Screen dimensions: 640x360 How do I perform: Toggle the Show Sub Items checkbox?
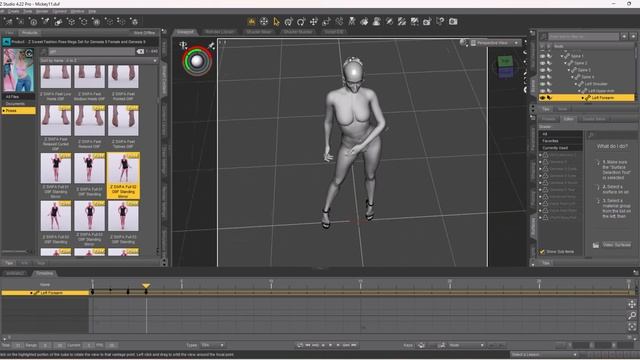coord(542,252)
